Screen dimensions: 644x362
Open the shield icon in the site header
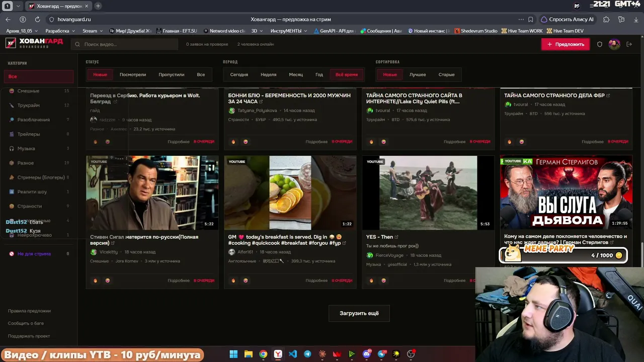(600, 44)
